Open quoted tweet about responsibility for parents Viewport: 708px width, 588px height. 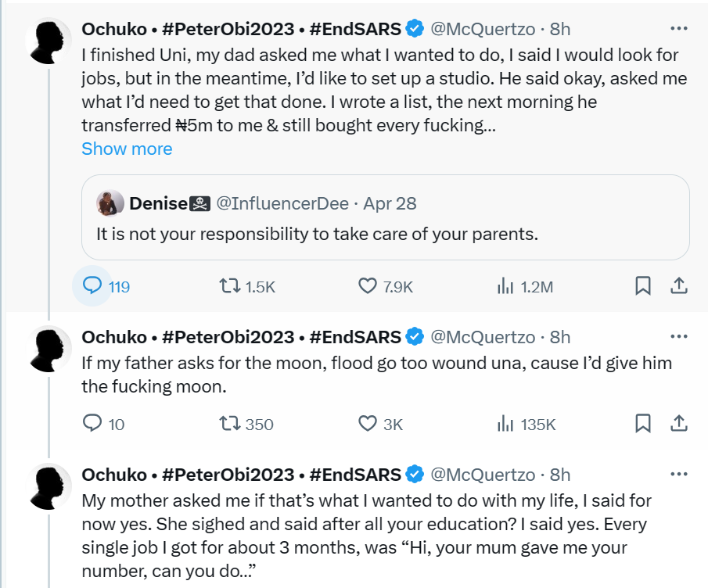[385, 233]
